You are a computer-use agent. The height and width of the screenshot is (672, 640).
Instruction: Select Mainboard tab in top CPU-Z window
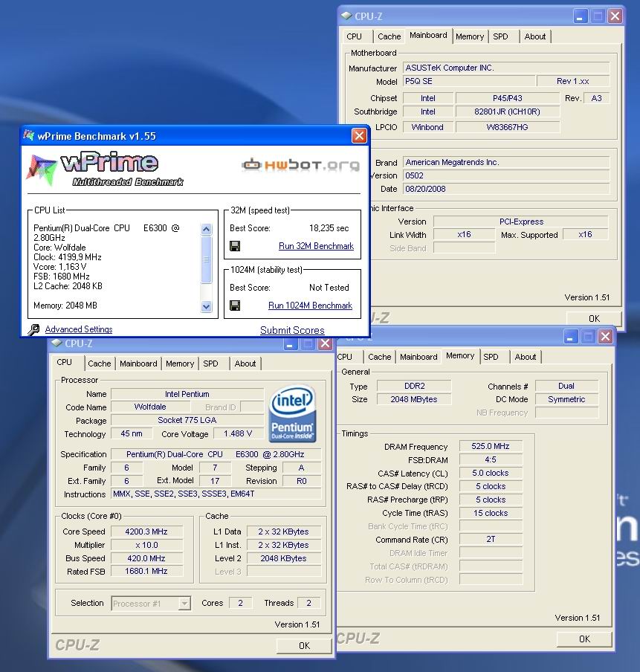point(428,35)
